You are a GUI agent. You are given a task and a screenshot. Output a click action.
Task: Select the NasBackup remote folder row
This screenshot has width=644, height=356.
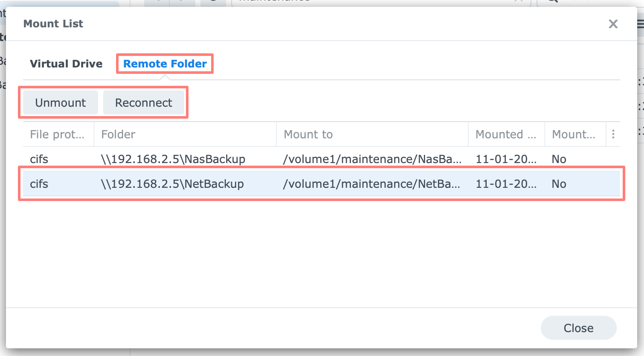pos(256,159)
